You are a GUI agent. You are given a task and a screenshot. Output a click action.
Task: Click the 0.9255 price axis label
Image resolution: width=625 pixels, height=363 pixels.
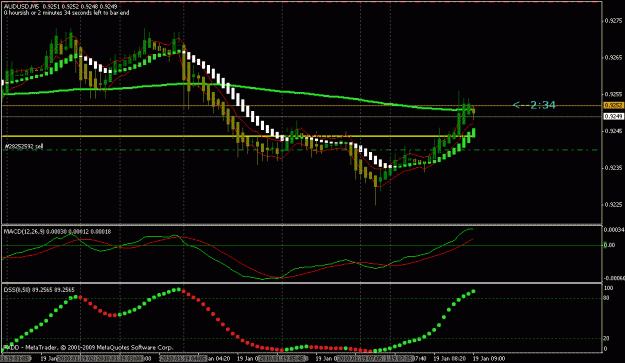click(613, 94)
